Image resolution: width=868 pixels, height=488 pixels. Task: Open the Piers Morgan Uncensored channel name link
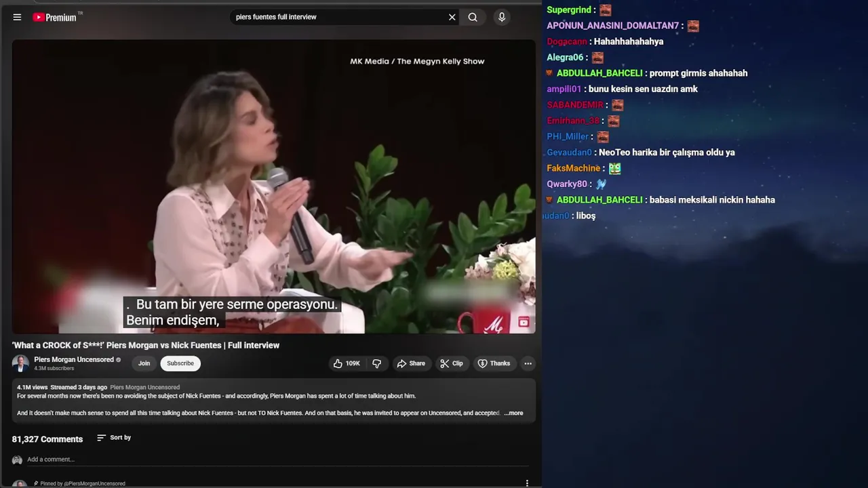(x=74, y=360)
